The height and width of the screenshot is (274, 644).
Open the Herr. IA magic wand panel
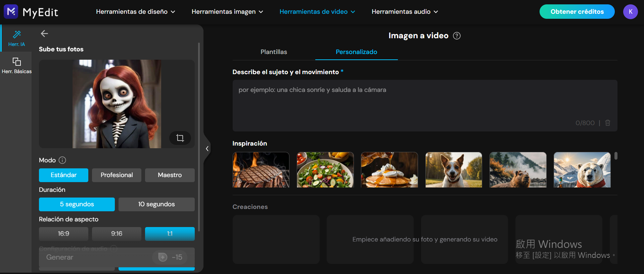pyautogui.click(x=16, y=38)
